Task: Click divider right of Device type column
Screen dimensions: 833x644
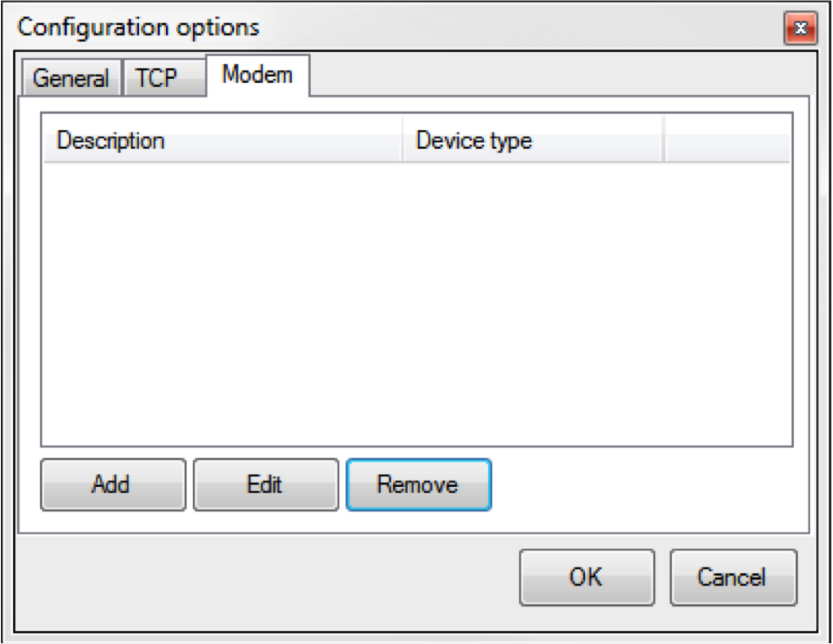Action: tap(663, 141)
